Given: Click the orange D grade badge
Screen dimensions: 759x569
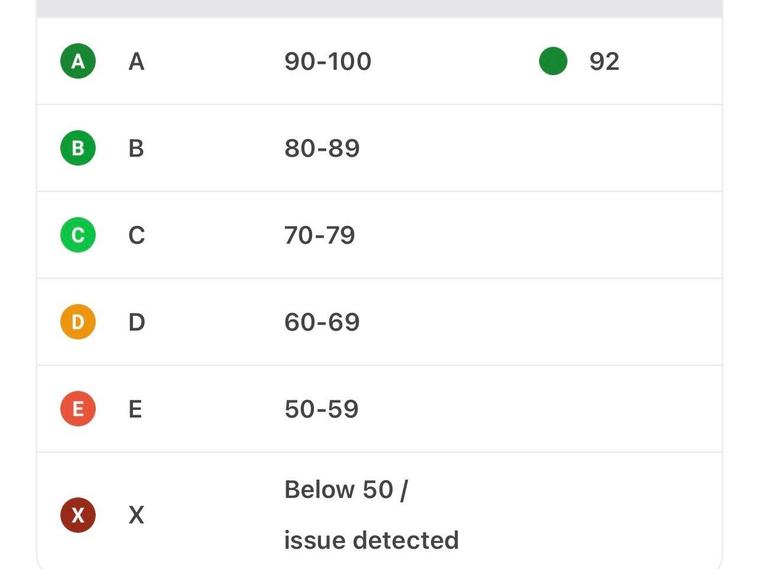Looking at the screenshot, I should tap(78, 322).
